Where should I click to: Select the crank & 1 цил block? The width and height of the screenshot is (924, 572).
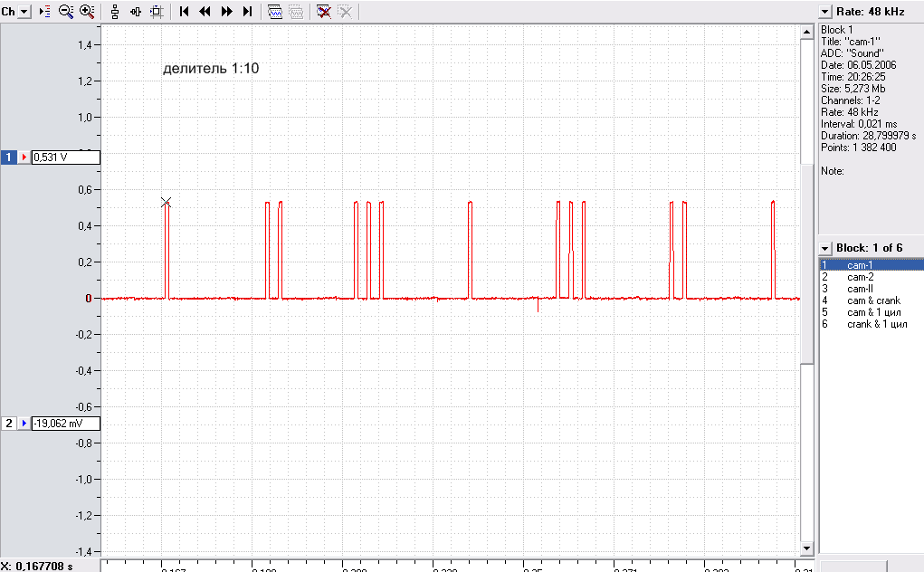[x=871, y=324]
